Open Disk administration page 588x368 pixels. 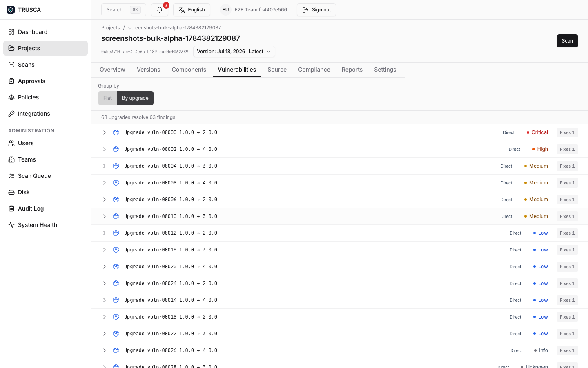(45, 192)
